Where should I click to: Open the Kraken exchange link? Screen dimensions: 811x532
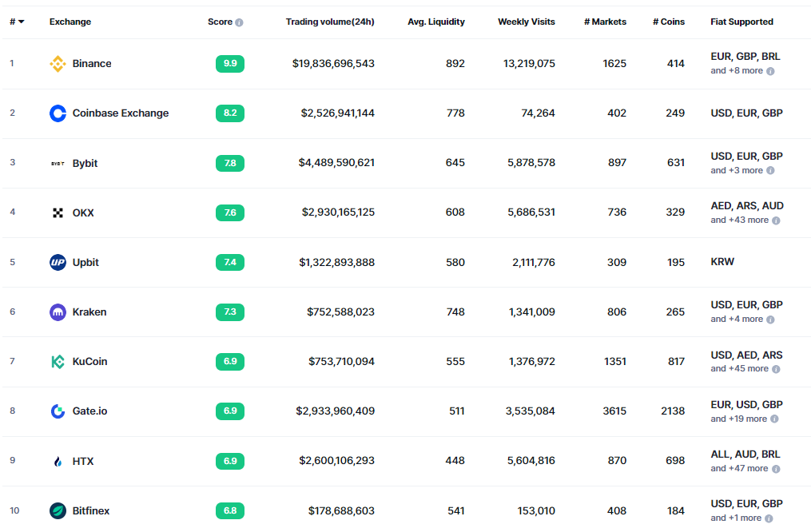(x=89, y=312)
